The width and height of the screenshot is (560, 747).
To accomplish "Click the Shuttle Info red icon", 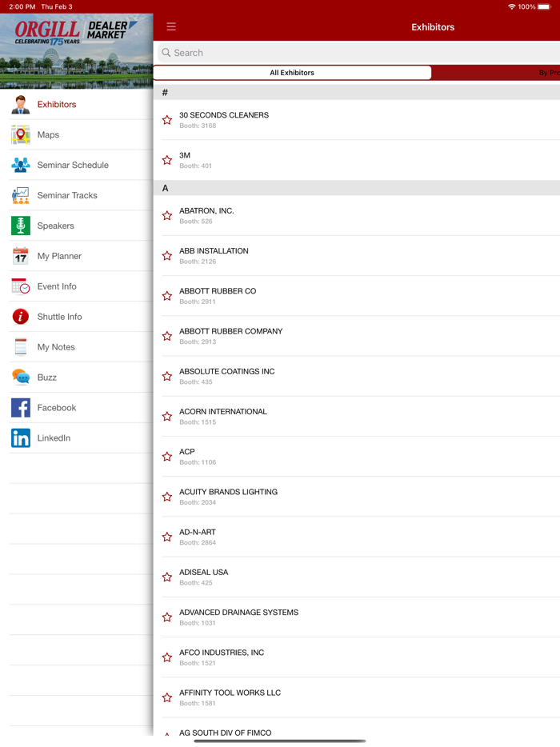I will point(21,317).
